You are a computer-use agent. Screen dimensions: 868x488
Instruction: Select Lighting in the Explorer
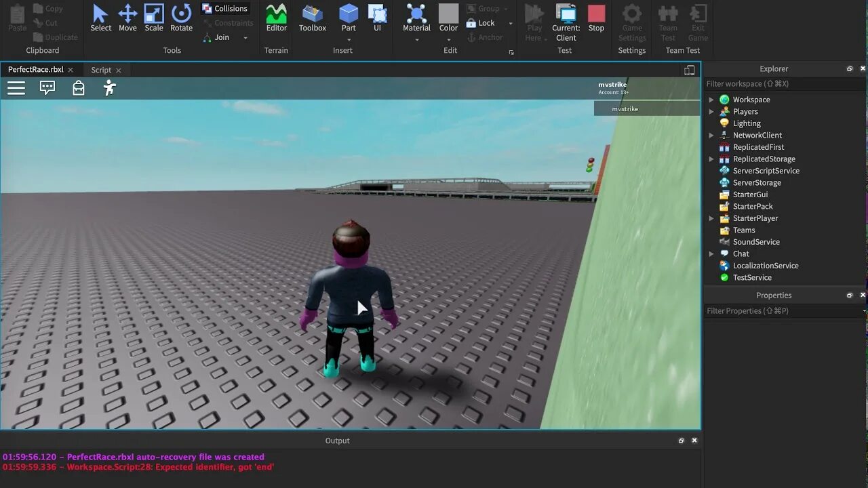click(x=746, y=123)
